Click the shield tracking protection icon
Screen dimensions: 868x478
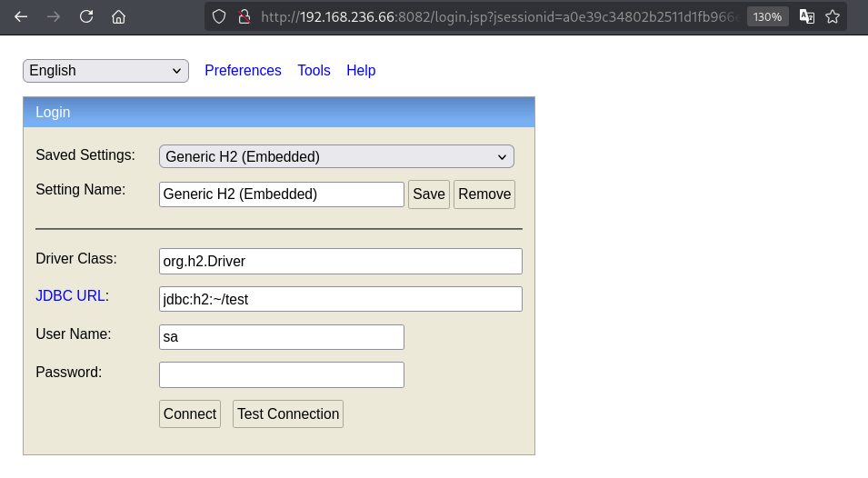[x=219, y=16]
